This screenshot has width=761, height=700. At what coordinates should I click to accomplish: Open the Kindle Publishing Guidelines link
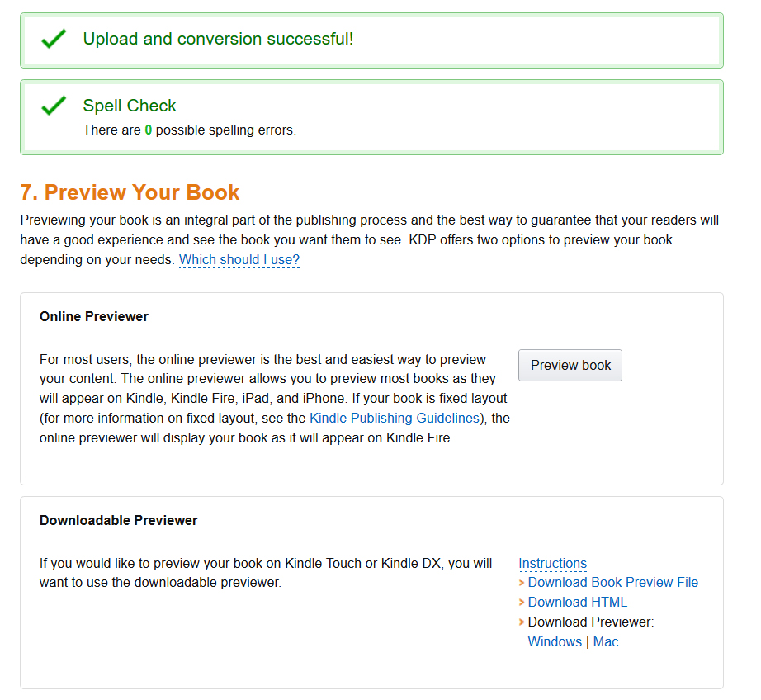click(x=394, y=419)
